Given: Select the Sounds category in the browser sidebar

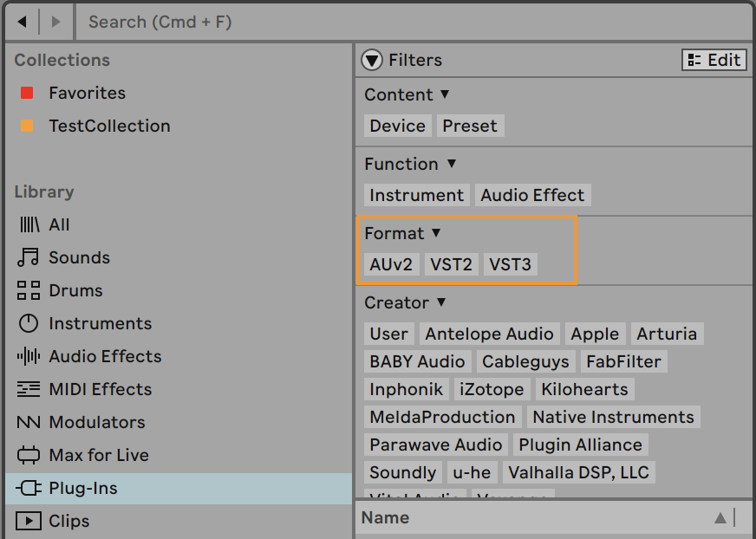Looking at the screenshot, I should [x=78, y=257].
